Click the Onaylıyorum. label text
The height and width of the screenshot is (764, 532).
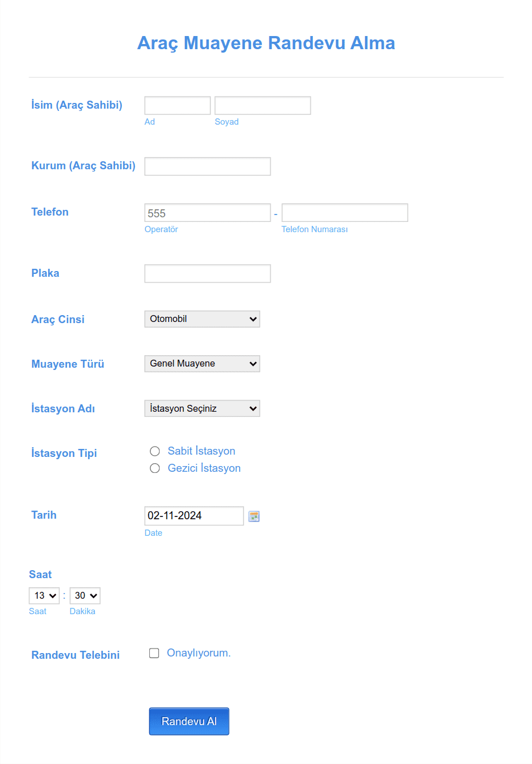(198, 653)
